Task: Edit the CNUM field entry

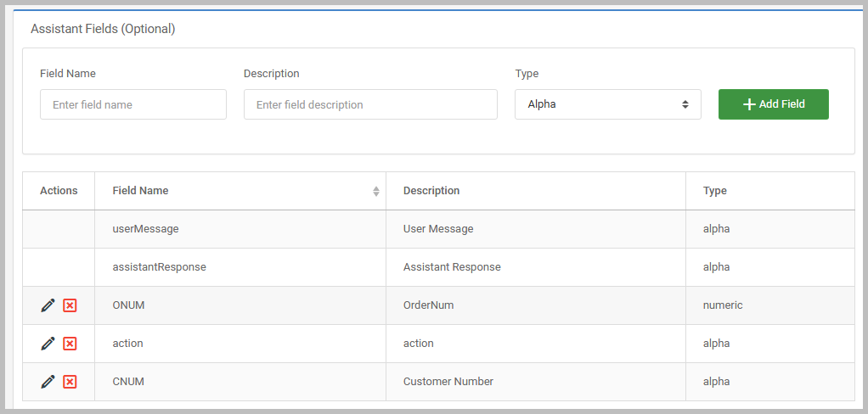Action: click(48, 382)
